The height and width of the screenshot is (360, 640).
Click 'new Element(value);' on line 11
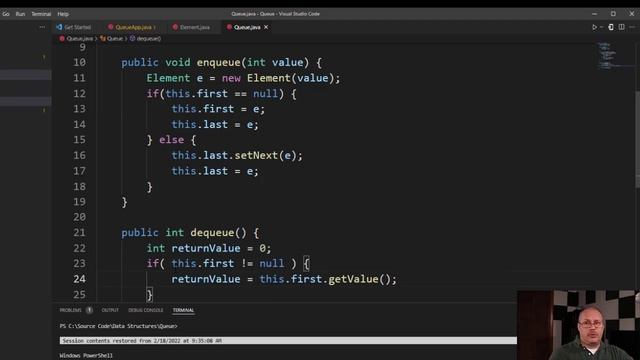[281, 78]
